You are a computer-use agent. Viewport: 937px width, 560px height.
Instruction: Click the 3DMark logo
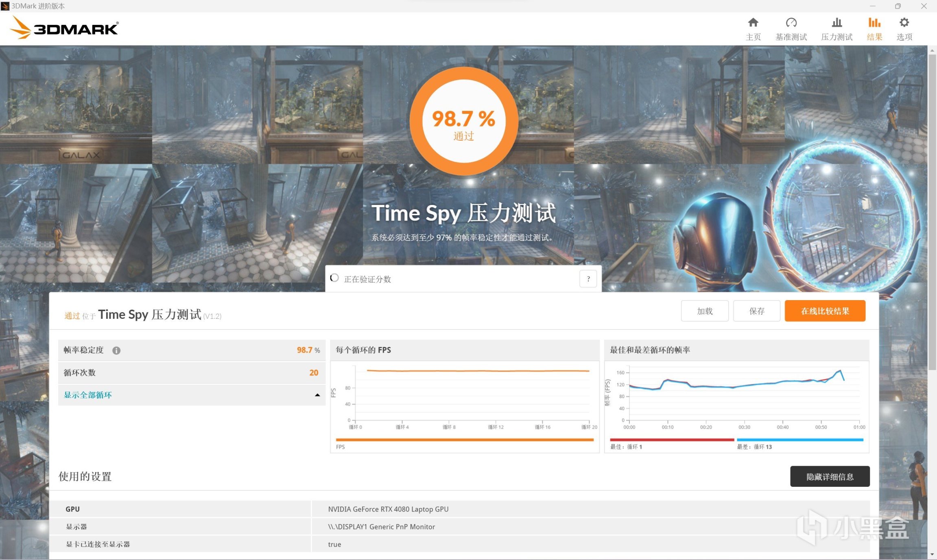click(x=64, y=28)
